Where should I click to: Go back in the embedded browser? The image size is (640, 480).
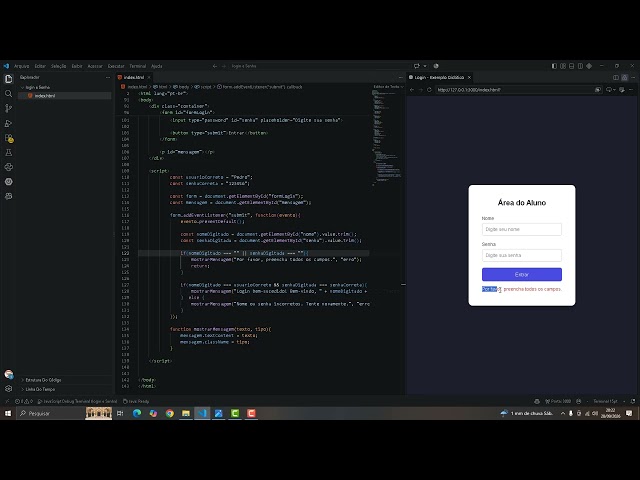click(412, 90)
